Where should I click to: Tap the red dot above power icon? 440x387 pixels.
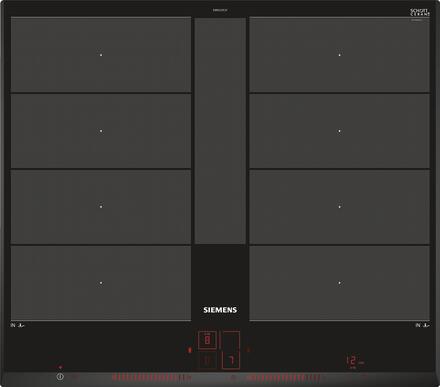[x=60, y=367]
